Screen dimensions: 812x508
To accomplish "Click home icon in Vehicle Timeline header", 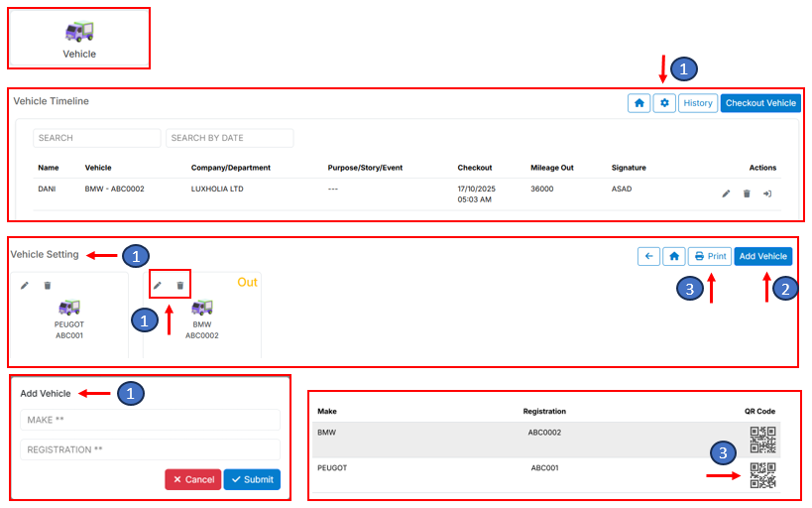I will click(x=638, y=103).
